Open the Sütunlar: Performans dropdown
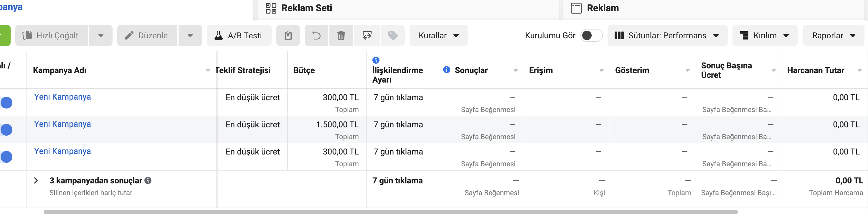 tap(666, 35)
